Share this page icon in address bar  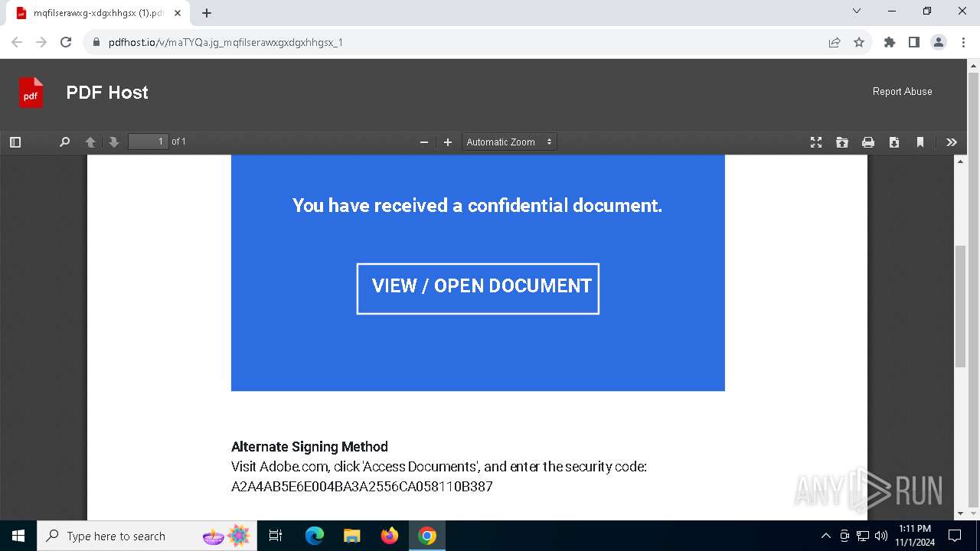pos(835,42)
